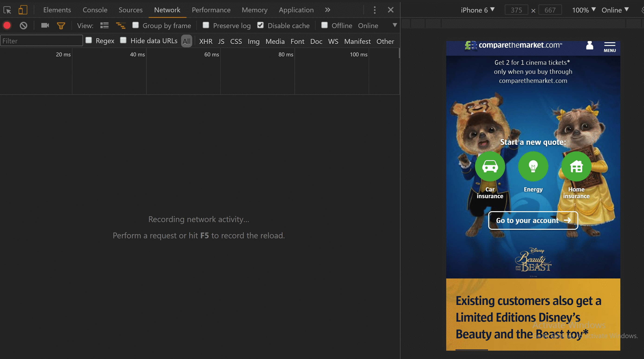Screen dimensions: 644x359
Task: Open the Performance tab
Action: pos(211,10)
